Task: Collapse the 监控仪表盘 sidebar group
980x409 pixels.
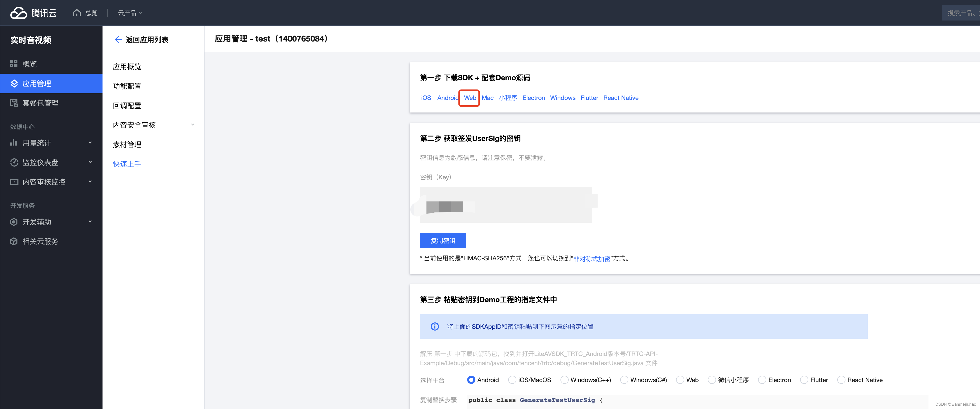Action: tap(90, 162)
